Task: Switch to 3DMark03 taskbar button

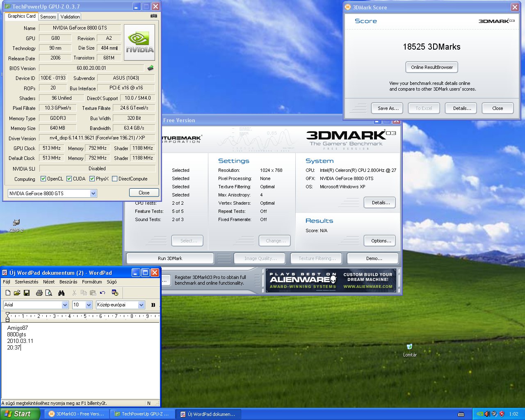Action: 77,414
